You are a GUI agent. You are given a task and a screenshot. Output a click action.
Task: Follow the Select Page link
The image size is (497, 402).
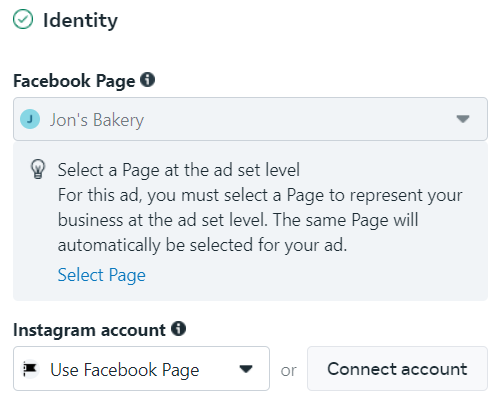tap(102, 275)
